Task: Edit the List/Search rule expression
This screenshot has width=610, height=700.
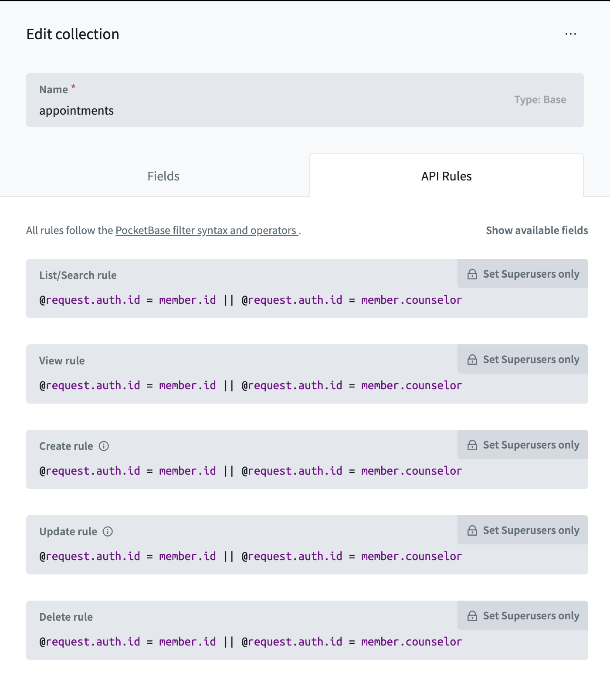Action: click(x=251, y=300)
